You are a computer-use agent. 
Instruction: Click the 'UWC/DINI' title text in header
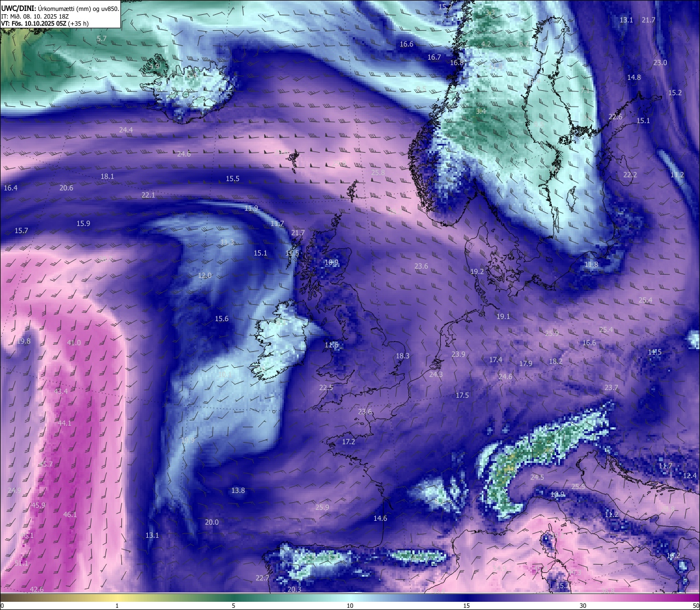[x=17, y=8]
